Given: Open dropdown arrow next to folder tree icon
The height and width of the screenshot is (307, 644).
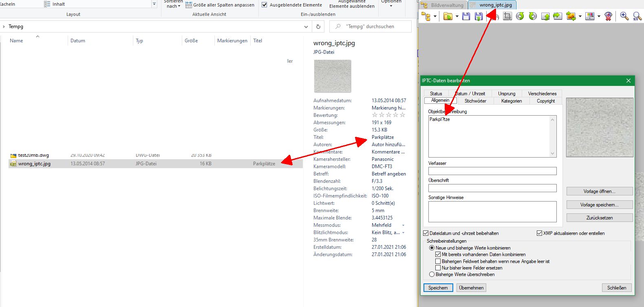Looking at the screenshot, I should [x=435, y=16].
